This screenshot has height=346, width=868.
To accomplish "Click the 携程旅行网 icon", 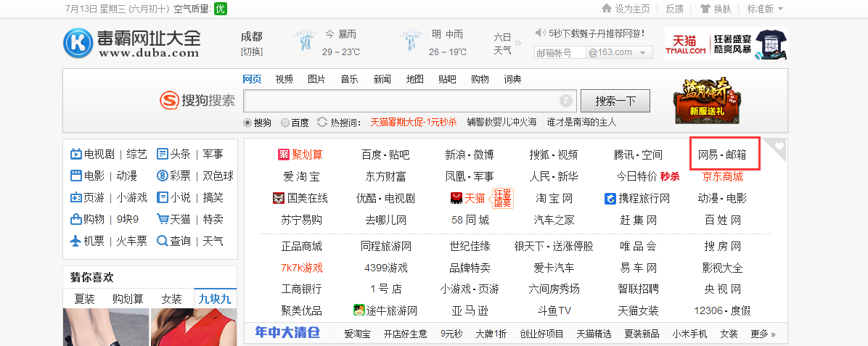I will (x=610, y=198).
